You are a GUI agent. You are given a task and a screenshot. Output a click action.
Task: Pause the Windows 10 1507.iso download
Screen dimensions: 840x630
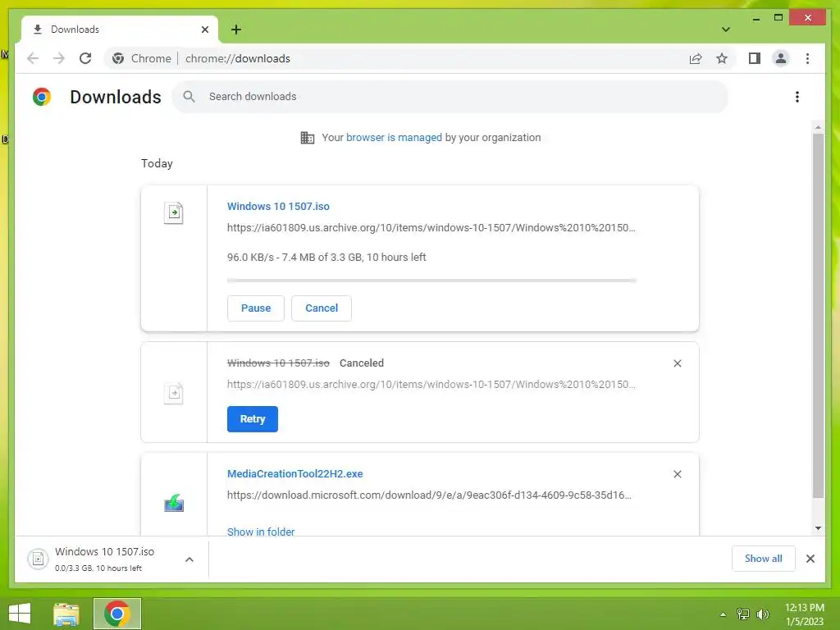pyautogui.click(x=256, y=308)
